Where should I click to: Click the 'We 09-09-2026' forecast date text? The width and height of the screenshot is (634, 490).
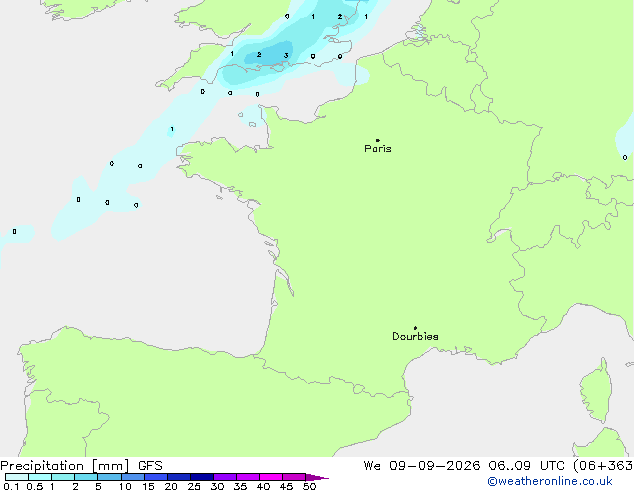[422, 466]
